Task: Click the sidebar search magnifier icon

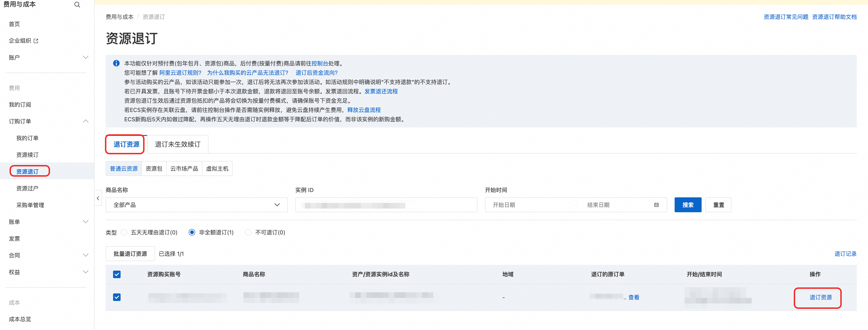Action: [77, 5]
